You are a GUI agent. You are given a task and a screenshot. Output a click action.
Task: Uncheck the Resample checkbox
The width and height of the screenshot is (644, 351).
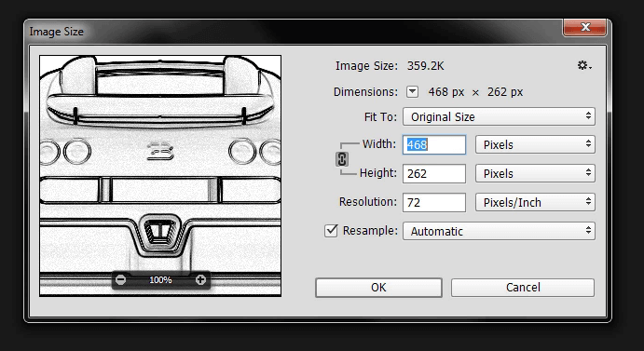pos(331,231)
